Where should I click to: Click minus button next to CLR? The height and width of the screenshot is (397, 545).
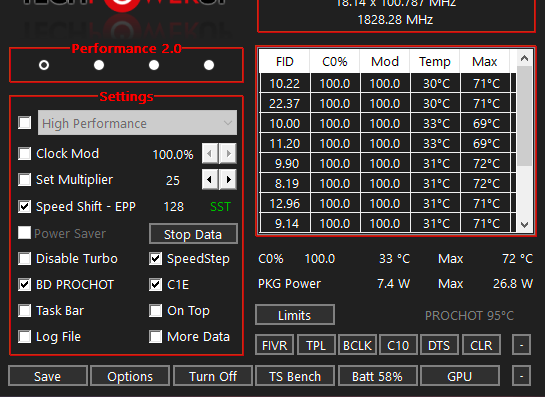[x=521, y=345]
